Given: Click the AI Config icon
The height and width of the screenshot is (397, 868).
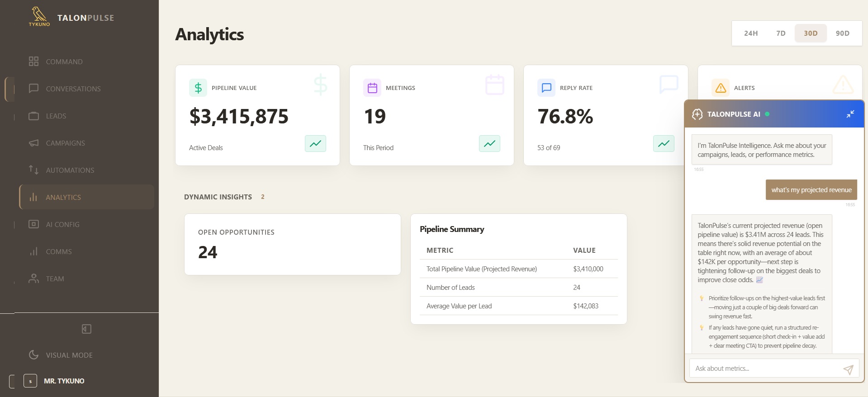Looking at the screenshot, I should 33,224.
